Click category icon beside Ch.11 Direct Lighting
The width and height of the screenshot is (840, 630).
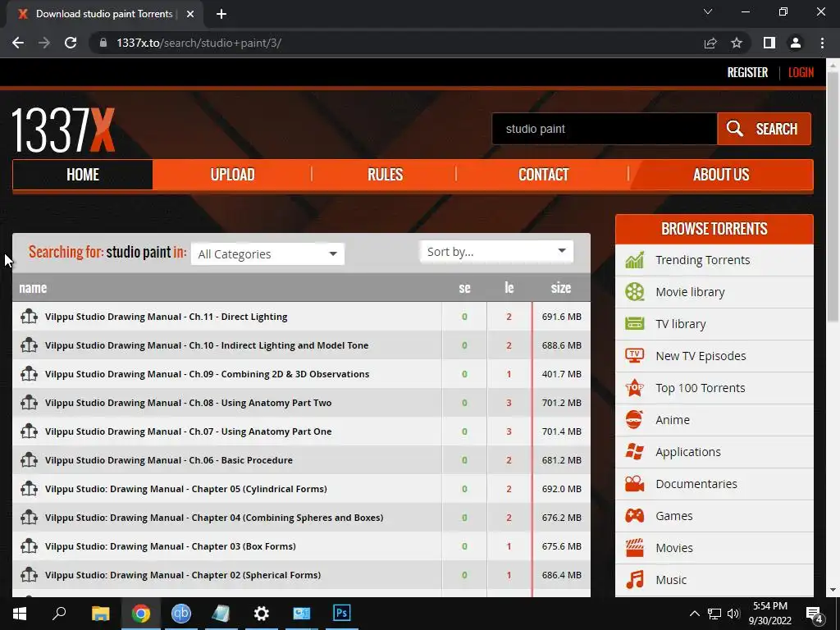click(x=29, y=317)
